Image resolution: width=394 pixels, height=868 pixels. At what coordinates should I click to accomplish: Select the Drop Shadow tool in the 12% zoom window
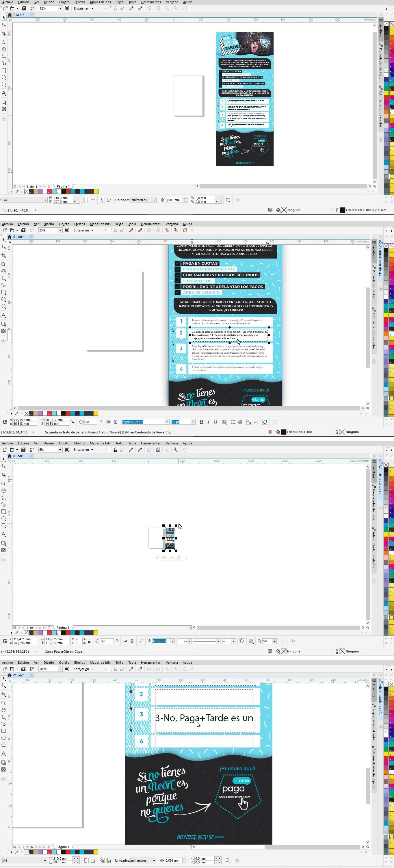(x=4, y=102)
